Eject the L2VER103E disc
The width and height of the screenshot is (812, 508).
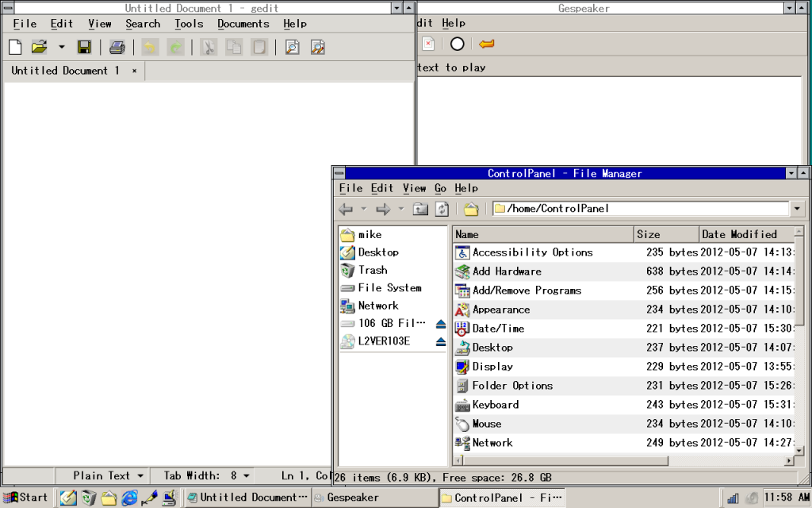(x=441, y=341)
